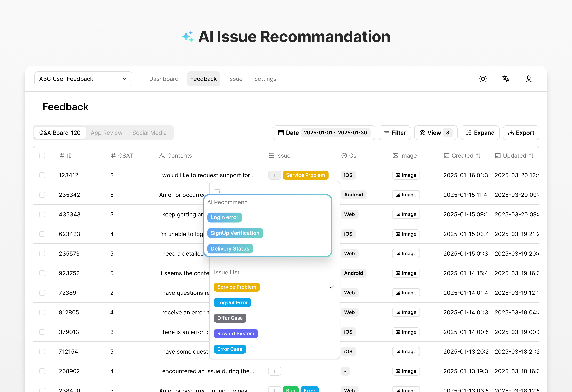Viewport: 572px width, 392px height.
Task: Toggle the light theme sun icon
Action: 483,79
